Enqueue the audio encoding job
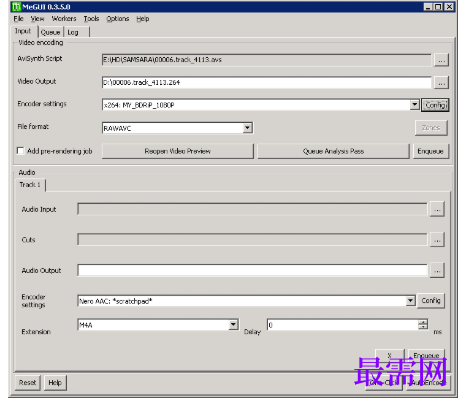 click(426, 355)
